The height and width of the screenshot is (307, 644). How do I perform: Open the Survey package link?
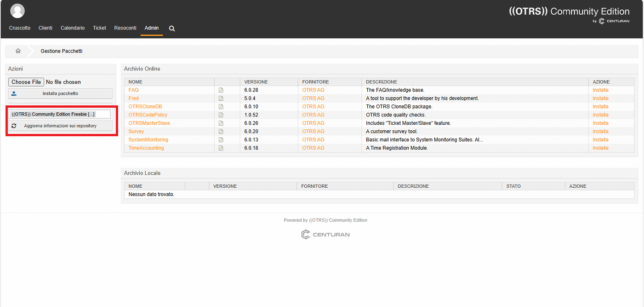(x=136, y=132)
